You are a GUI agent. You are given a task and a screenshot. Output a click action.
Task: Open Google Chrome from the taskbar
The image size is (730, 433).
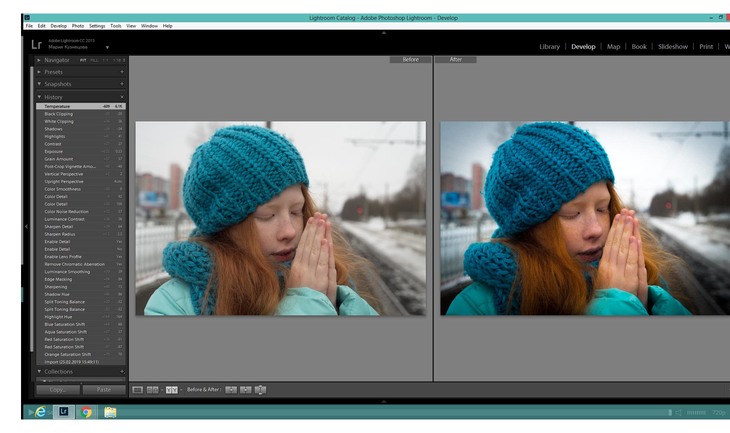(x=86, y=412)
